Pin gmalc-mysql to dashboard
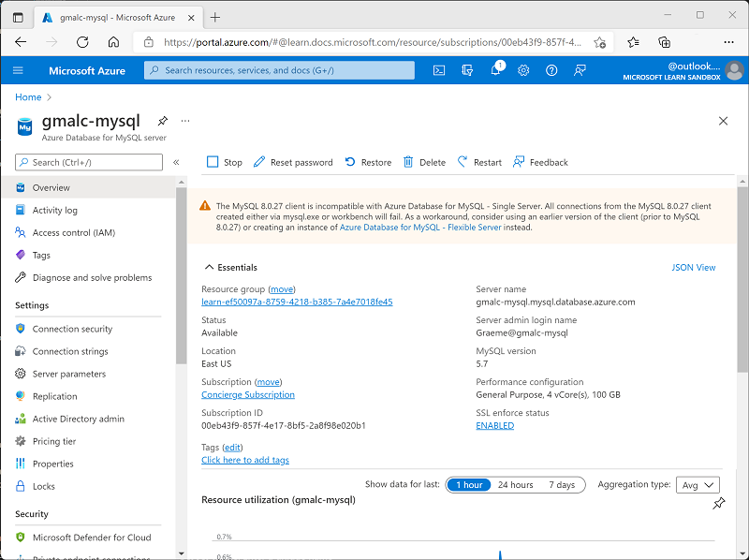749x560 pixels. 163,121
